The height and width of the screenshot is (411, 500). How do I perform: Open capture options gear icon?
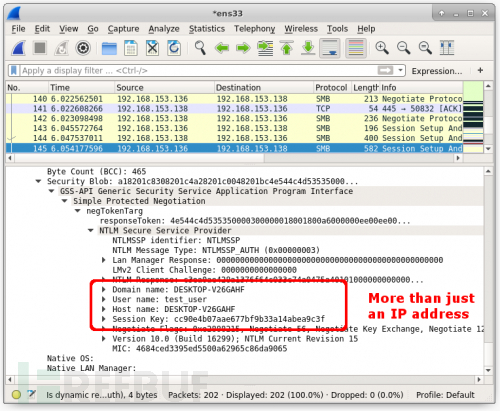tap(83, 48)
